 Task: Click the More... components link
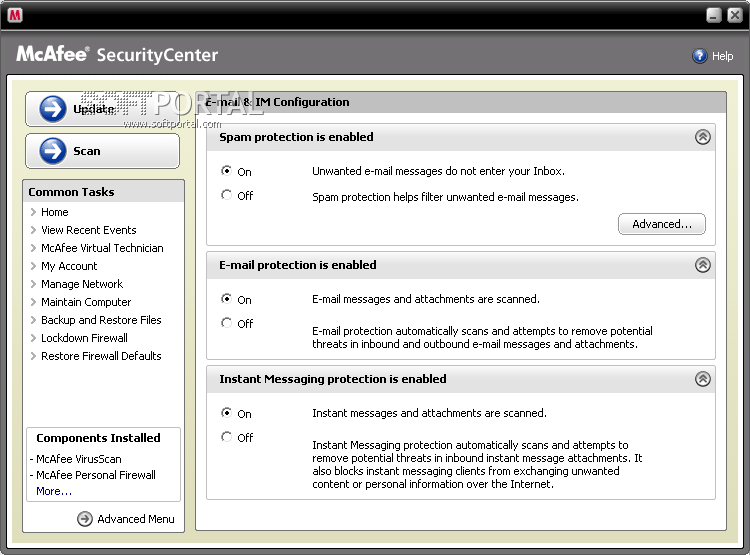(54, 491)
